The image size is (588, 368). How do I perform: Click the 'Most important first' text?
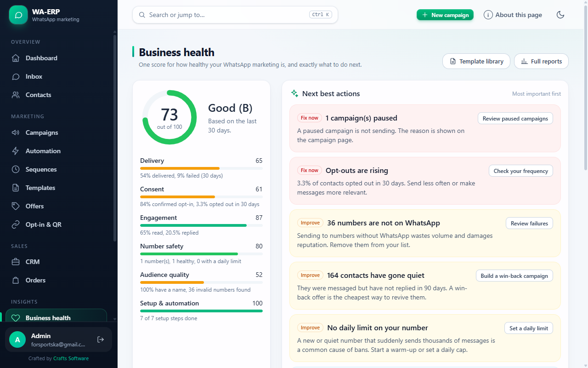click(537, 94)
